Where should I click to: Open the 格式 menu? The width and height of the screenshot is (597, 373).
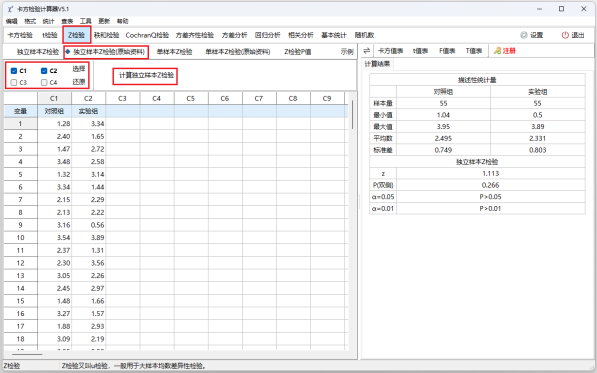(x=30, y=21)
